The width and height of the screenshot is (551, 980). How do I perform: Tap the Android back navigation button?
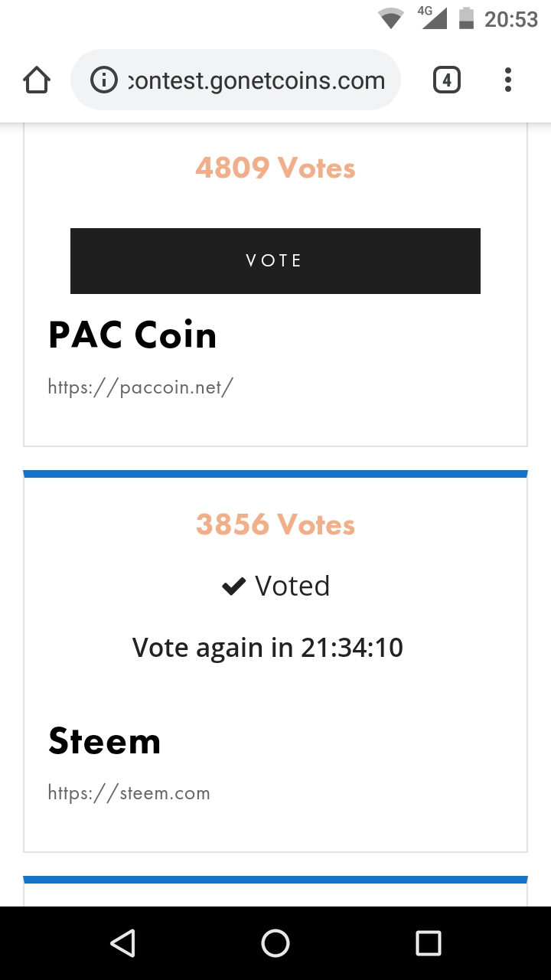[123, 943]
